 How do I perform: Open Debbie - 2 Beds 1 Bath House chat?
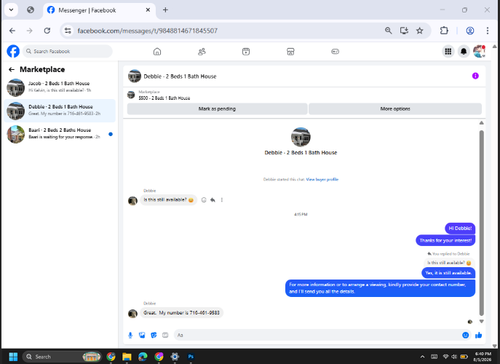(60, 110)
